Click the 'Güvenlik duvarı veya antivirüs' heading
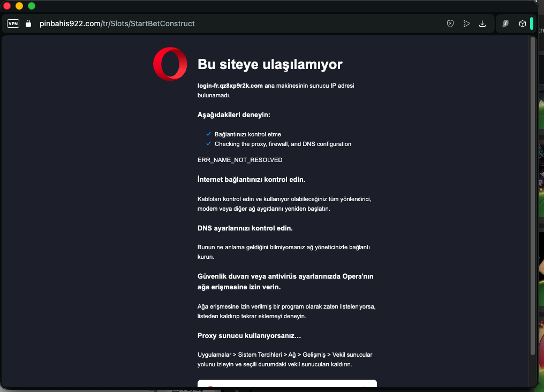The image size is (544, 392). pyautogui.click(x=285, y=281)
